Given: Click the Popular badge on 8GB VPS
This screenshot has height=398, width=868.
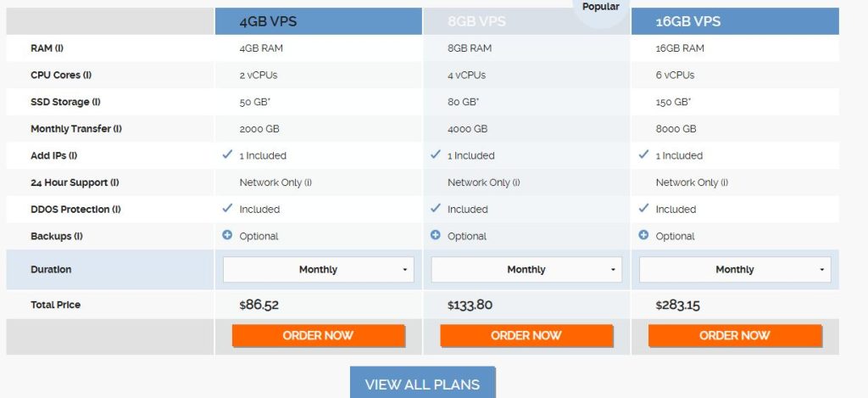Looking at the screenshot, I should point(601,8).
